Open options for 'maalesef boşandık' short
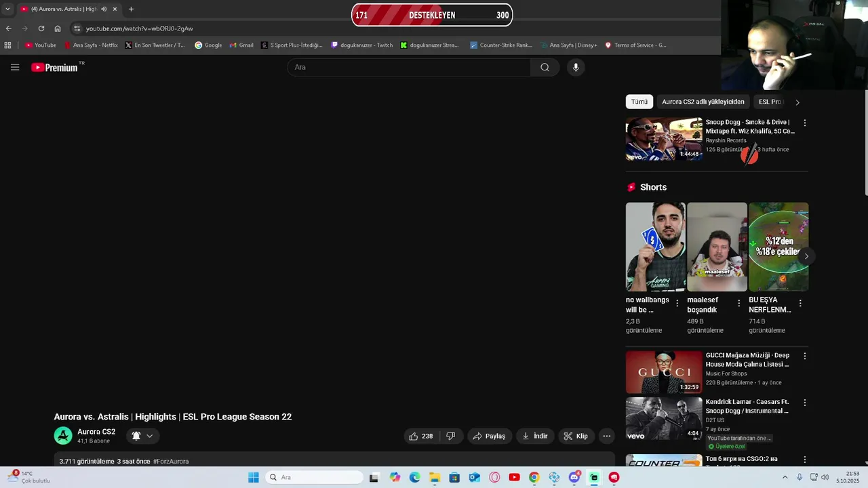868x488 pixels. coord(738,304)
